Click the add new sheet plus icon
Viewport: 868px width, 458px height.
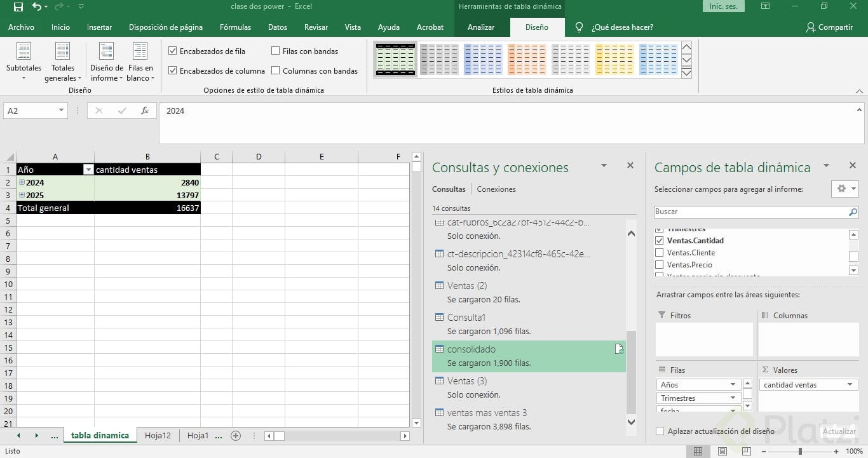(x=236, y=436)
